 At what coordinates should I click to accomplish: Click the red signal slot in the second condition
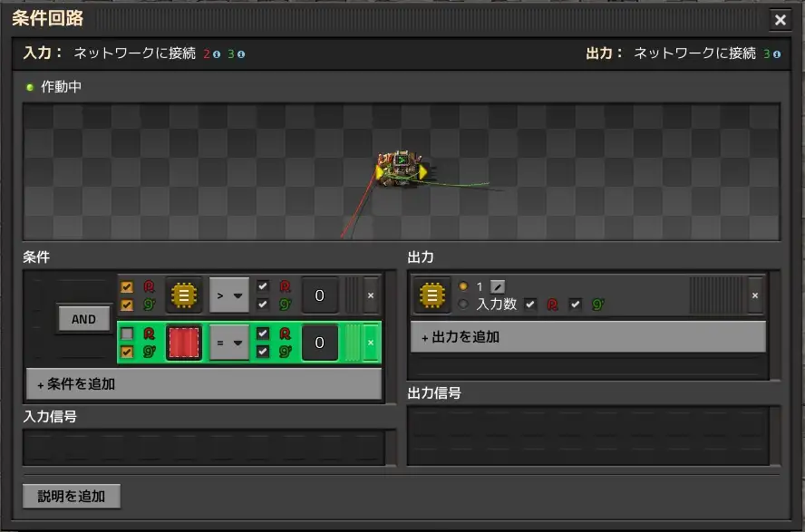point(184,343)
